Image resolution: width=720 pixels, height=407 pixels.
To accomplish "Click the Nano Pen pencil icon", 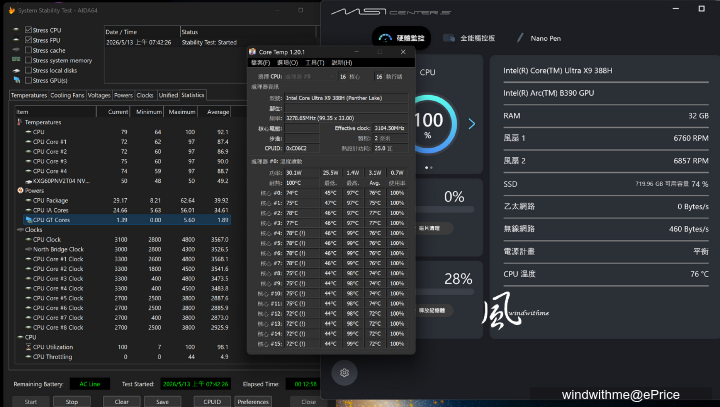I will [520, 38].
